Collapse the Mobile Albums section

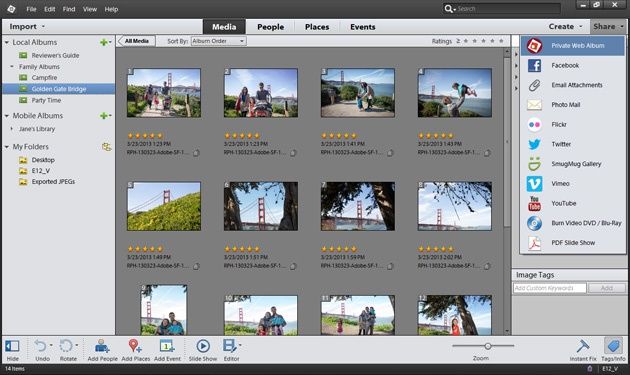(x=7, y=116)
